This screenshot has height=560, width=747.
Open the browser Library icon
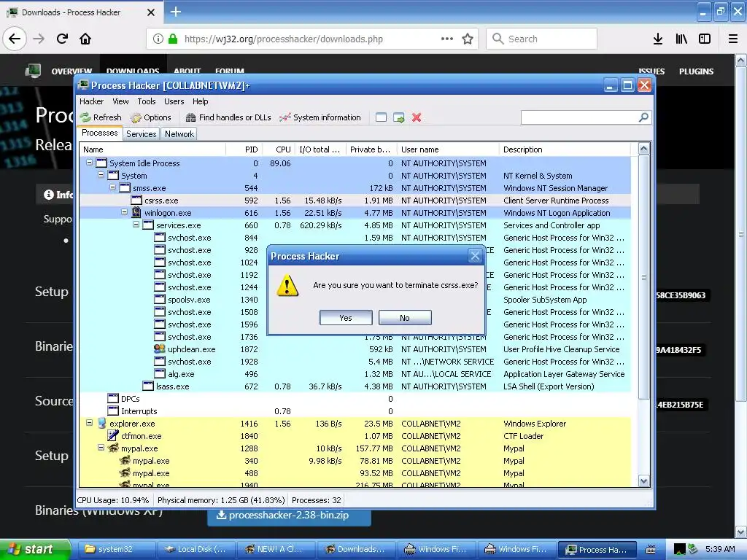tap(681, 39)
